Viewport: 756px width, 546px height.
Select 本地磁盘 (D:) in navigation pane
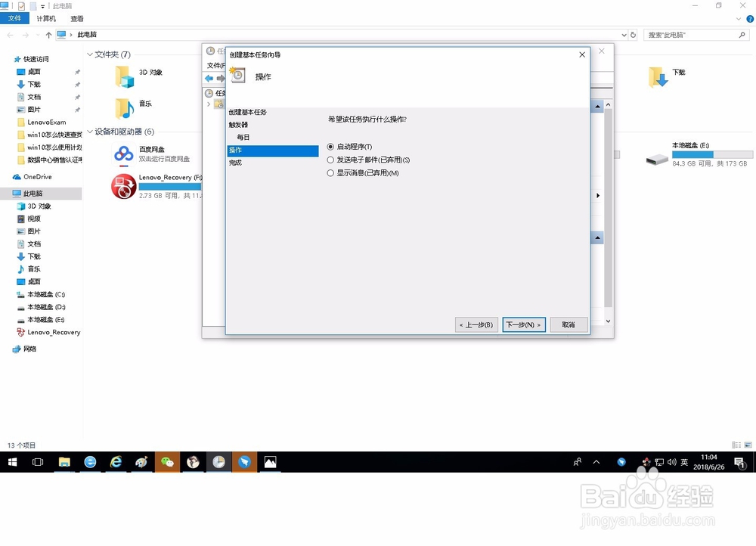46,307
